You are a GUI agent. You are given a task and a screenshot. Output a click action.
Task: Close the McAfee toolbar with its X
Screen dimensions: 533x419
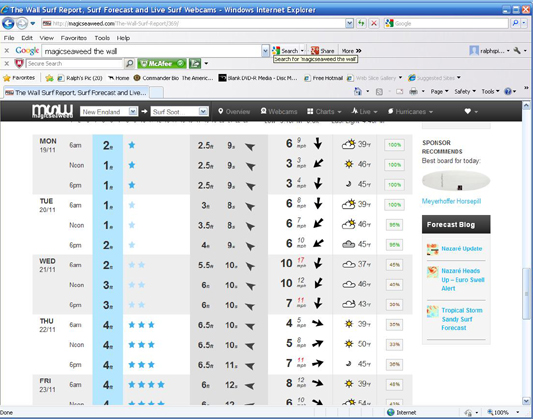6,63
